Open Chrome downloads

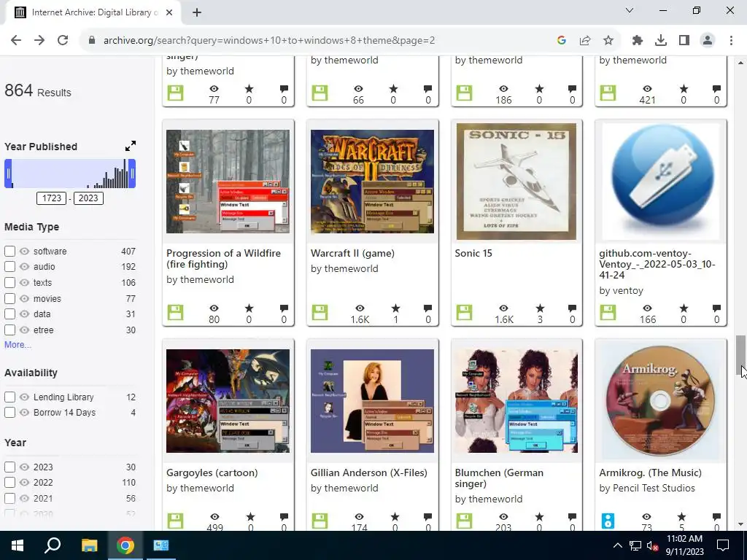point(661,41)
